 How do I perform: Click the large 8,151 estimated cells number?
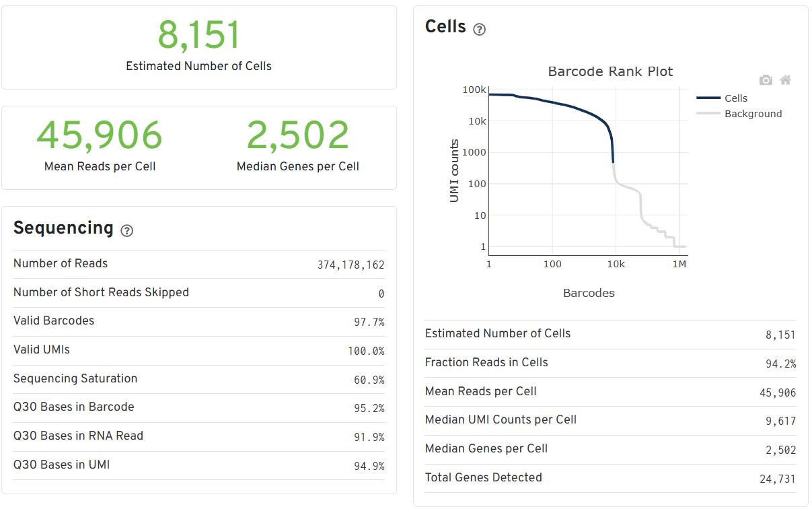tap(198, 36)
